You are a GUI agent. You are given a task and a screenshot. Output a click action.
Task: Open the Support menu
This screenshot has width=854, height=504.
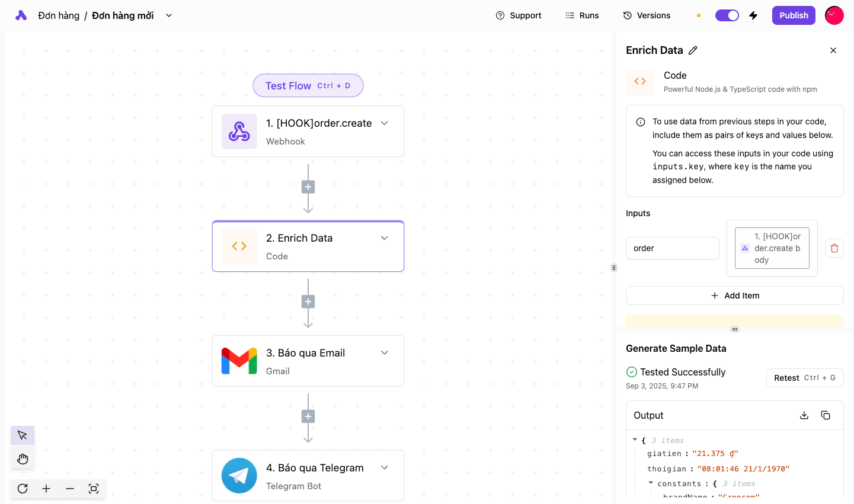coord(519,15)
